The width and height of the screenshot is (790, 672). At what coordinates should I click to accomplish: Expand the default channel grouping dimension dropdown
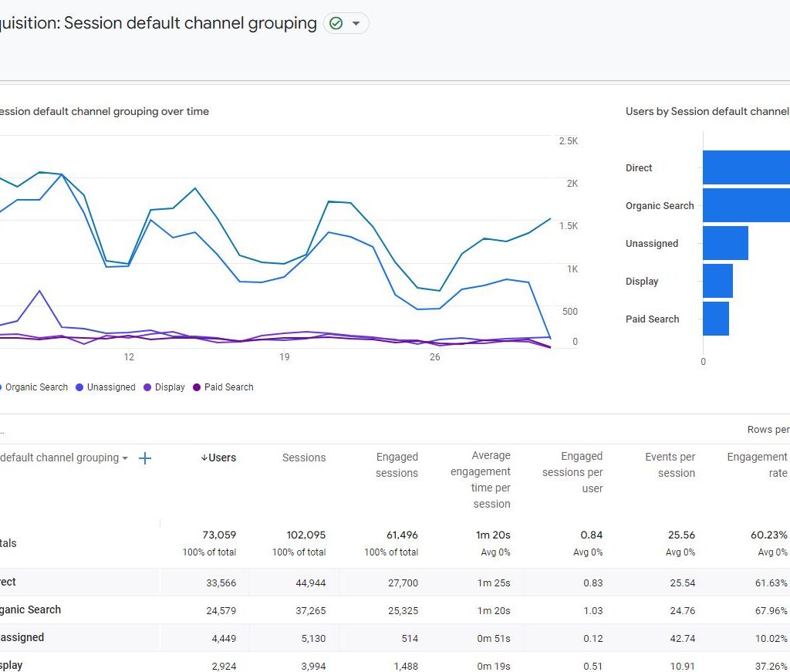tap(124, 458)
